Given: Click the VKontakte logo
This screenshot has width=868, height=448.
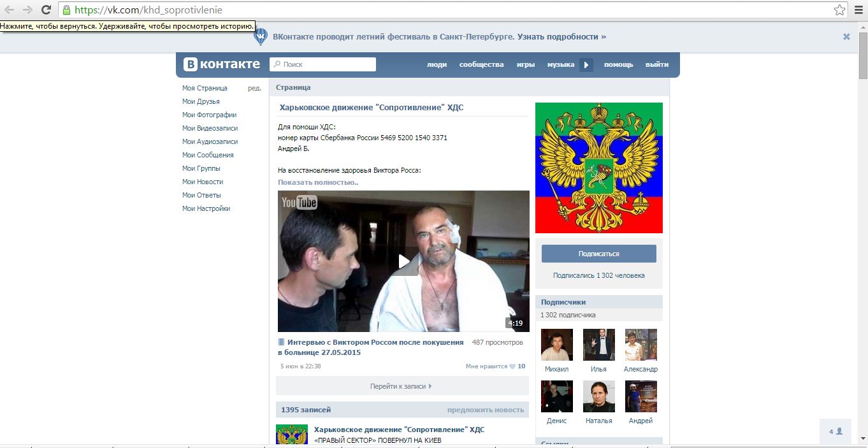Looking at the screenshot, I should 222,64.
